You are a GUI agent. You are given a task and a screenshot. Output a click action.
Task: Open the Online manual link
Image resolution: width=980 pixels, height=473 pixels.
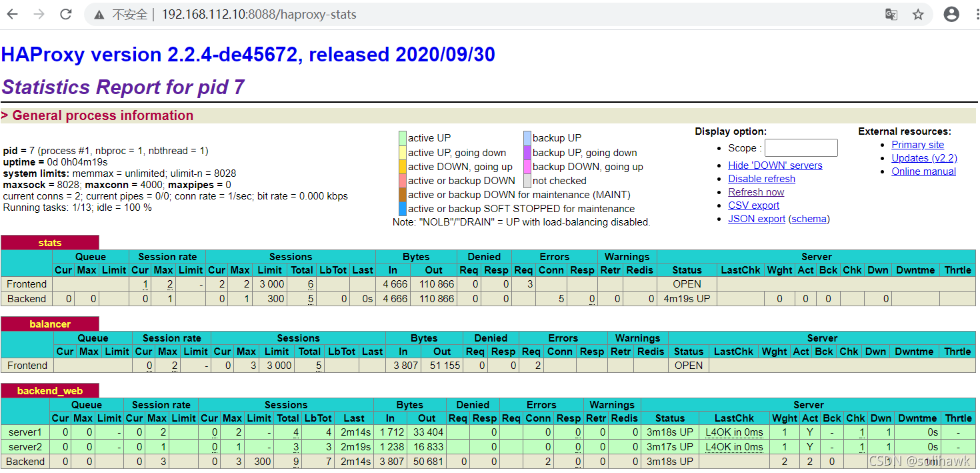(923, 171)
